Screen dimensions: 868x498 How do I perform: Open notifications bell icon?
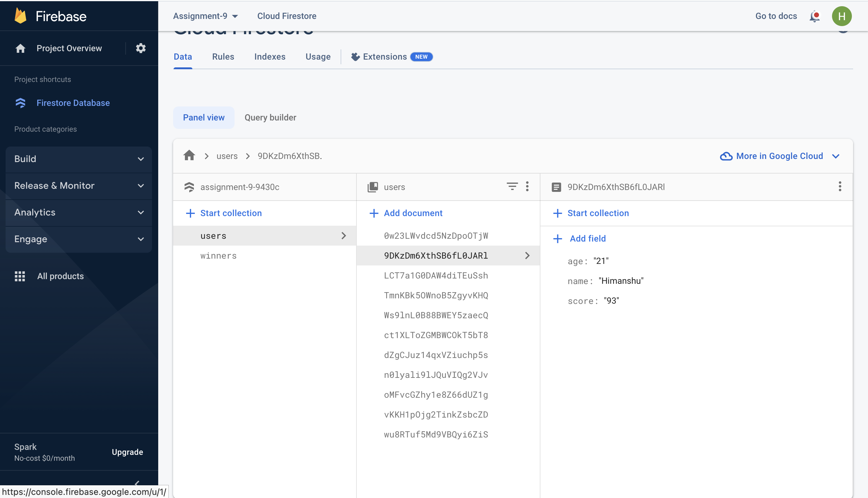tap(815, 16)
